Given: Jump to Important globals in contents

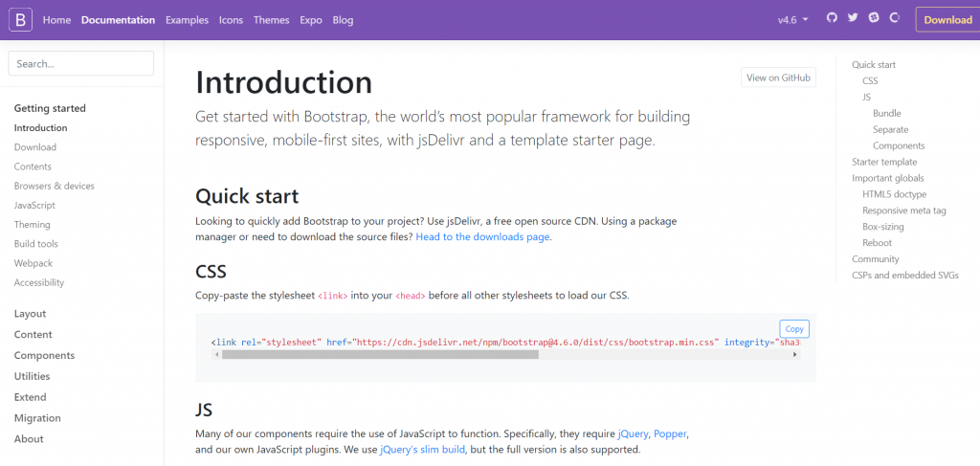Looking at the screenshot, I should 887,179.
